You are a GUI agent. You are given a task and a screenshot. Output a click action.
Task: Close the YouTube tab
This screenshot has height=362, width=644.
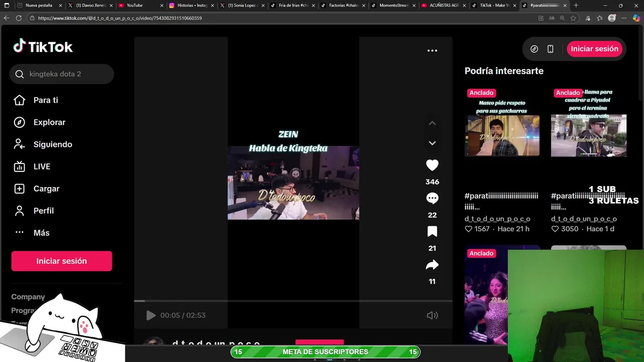pyautogui.click(x=162, y=6)
